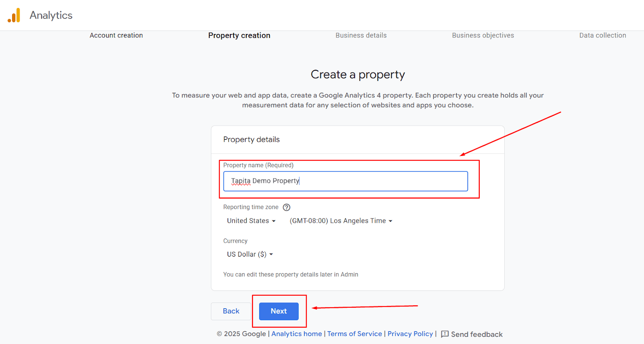Click the Send feedback icon
This screenshot has height=344, width=644.
coord(445,334)
